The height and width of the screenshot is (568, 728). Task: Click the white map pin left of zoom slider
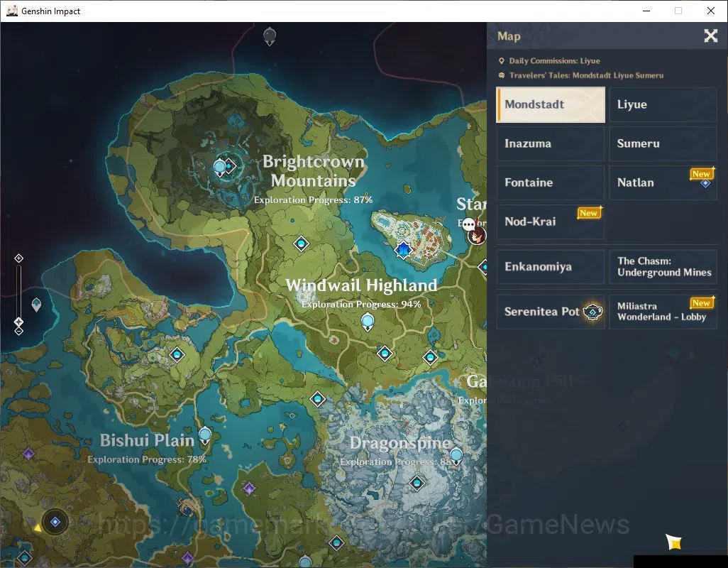(36, 305)
